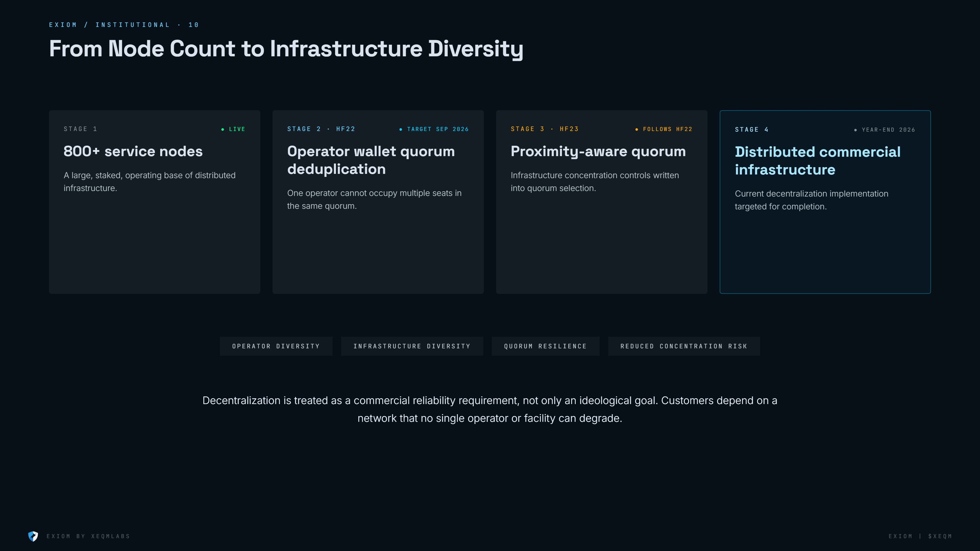Click the 'STAGE 1' label

coord(80,129)
